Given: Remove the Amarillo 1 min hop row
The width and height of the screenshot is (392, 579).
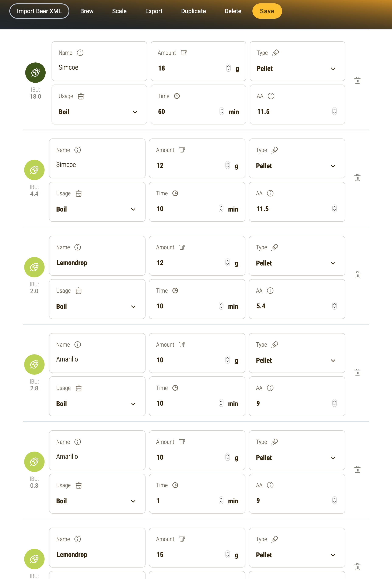Looking at the screenshot, I should point(357,470).
